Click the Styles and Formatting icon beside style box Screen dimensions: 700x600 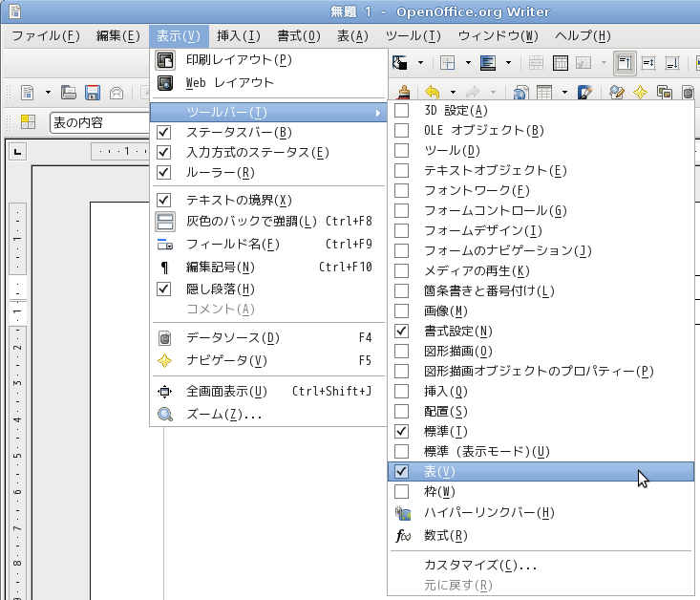(x=29, y=122)
